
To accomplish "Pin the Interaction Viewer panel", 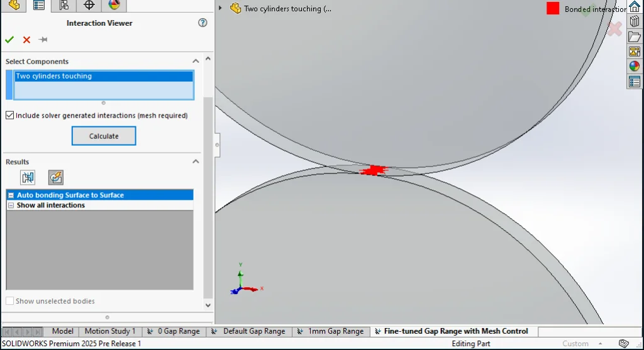I will point(43,40).
